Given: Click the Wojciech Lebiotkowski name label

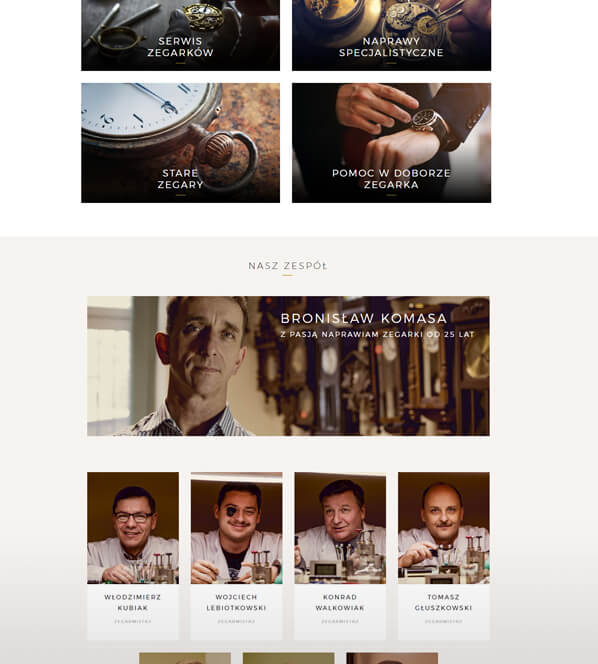Looking at the screenshot, I should (236, 602).
